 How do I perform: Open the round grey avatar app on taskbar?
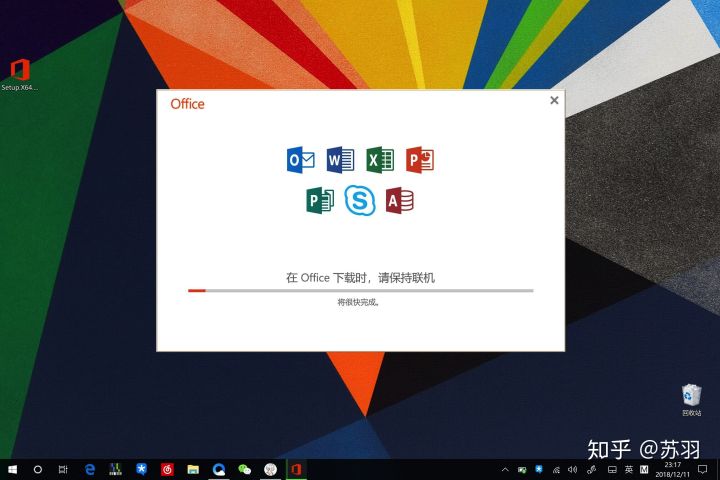click(270, 469)
